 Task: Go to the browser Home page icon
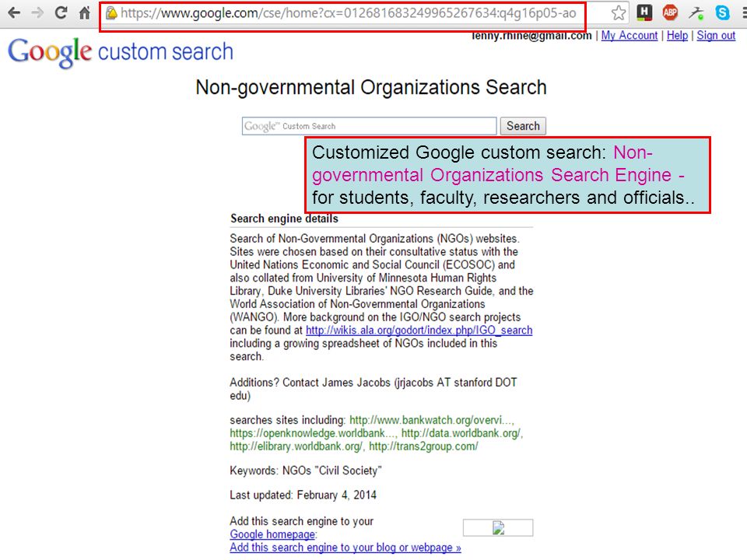coord(85,12)
